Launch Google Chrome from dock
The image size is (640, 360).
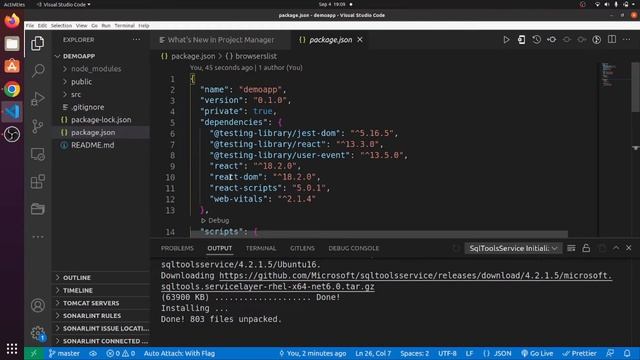pos(12,89)
